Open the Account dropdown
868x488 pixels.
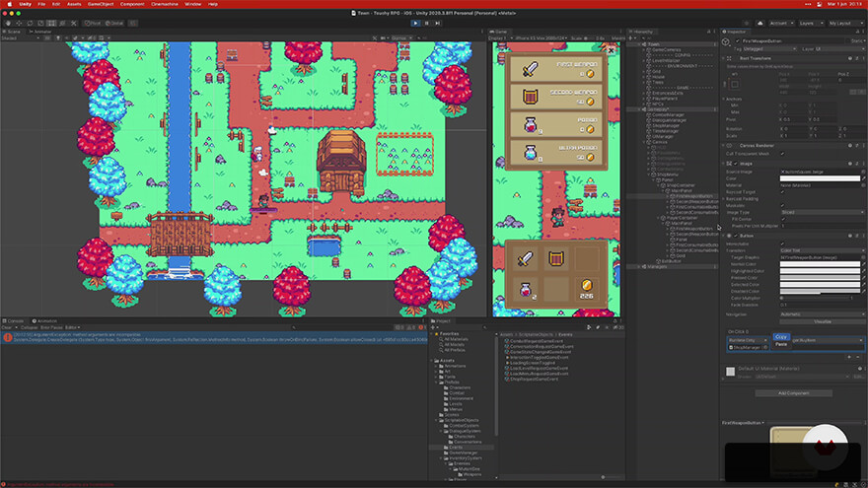(x=780, y=22)
